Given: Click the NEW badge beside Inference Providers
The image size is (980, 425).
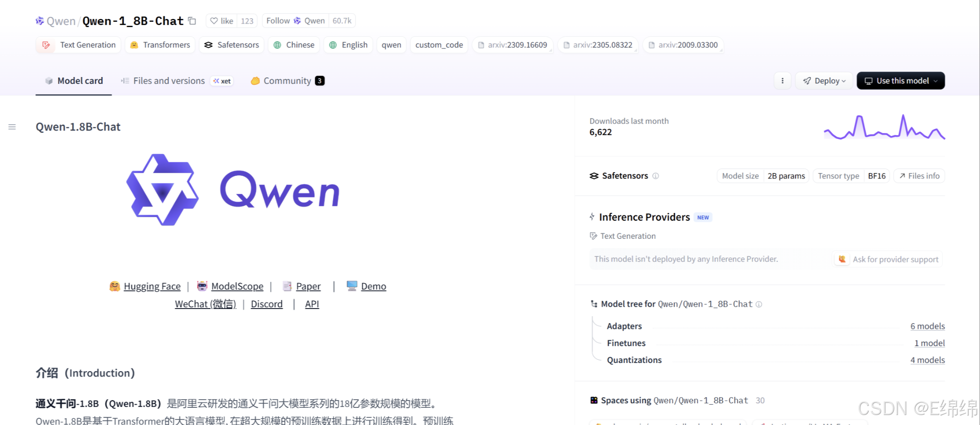Looking at the screenshot, I should tap(703, 217).
